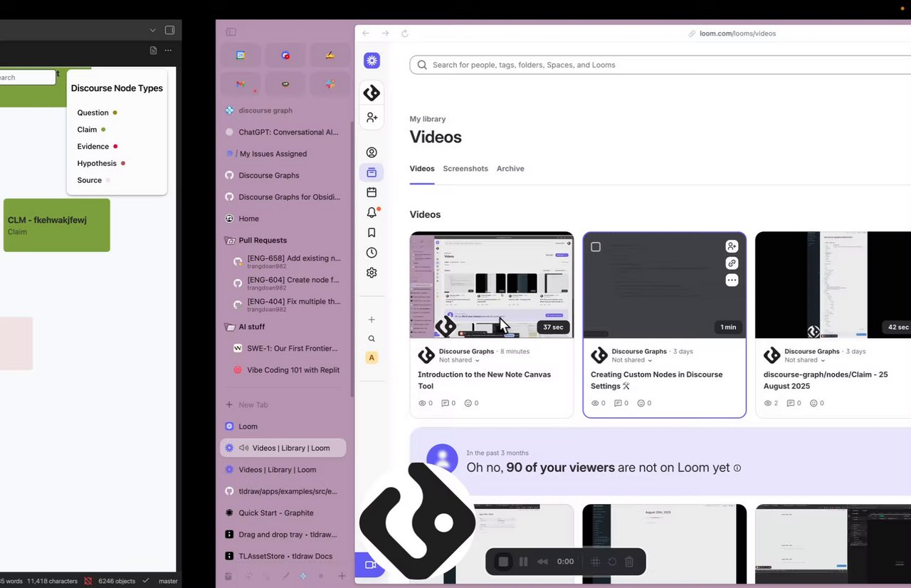Click the browser back arrow
911x588 pixels.
point(366,33)
